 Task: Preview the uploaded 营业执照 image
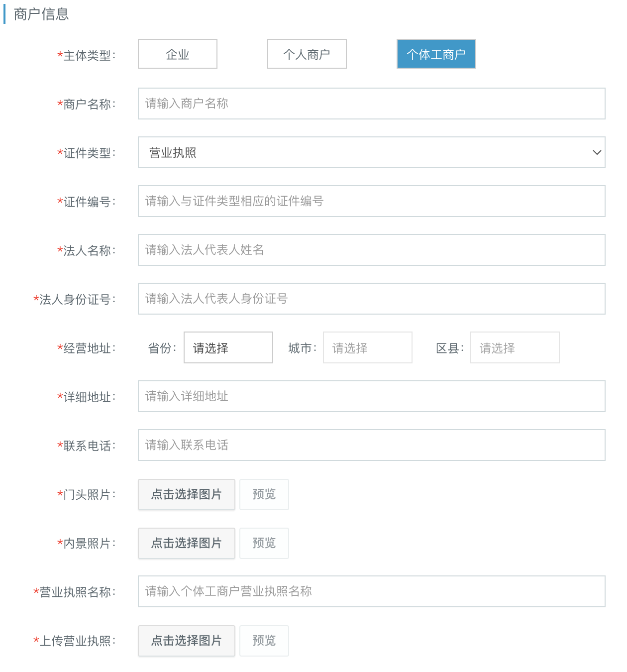[x=264, y=641]
